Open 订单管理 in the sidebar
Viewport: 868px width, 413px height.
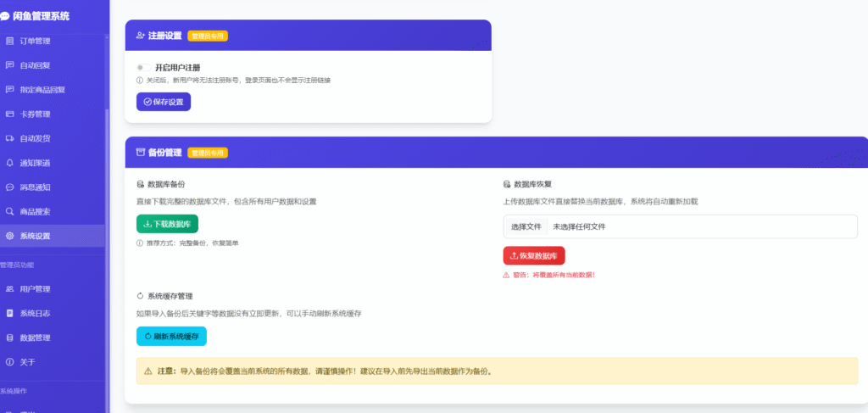pos(52,41)
